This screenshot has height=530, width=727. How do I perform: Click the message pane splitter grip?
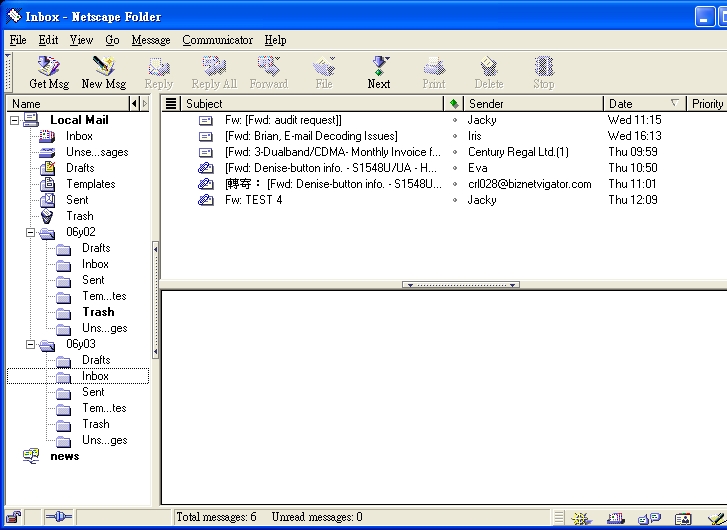[x=460, y=285]
